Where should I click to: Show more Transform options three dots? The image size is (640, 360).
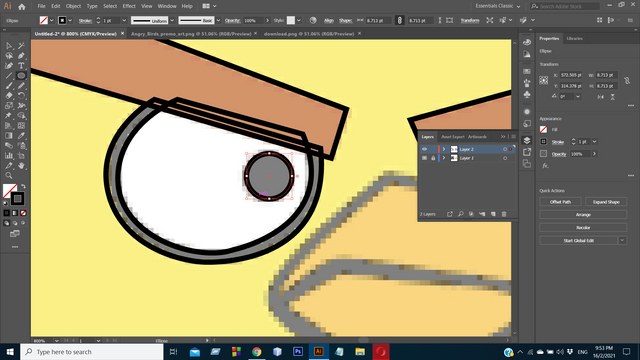(631, 106)
